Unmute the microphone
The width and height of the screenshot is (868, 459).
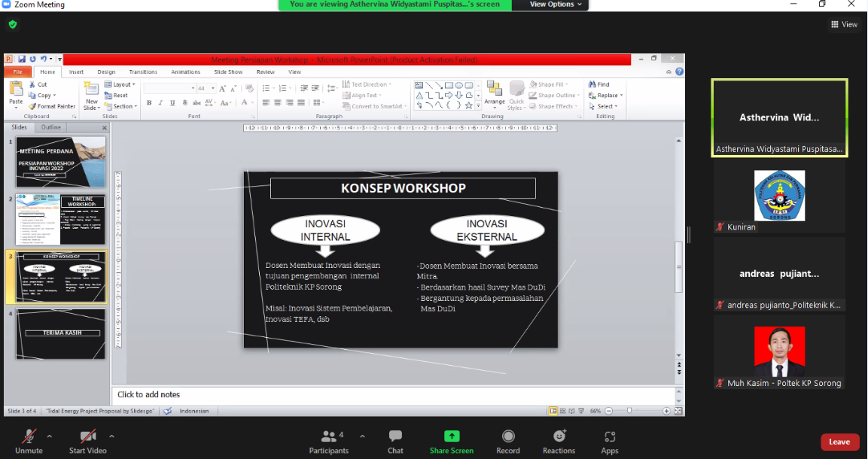29,441
